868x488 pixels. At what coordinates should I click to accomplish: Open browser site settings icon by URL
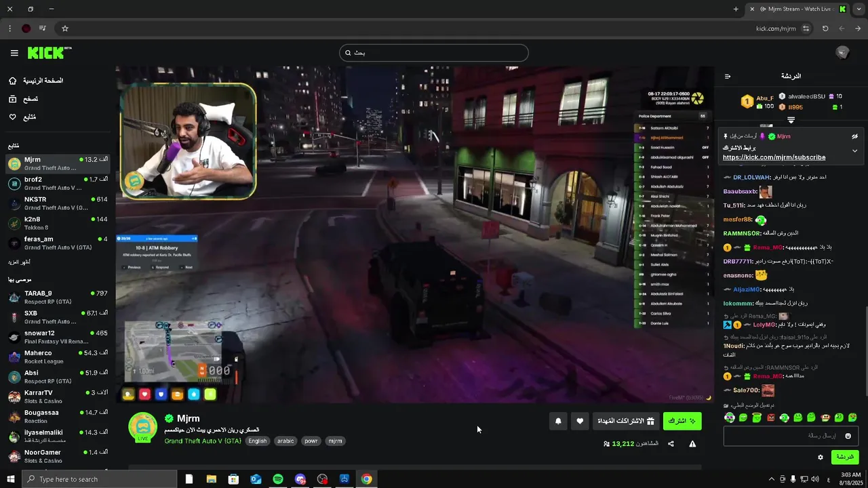click(x=806, y=28)
